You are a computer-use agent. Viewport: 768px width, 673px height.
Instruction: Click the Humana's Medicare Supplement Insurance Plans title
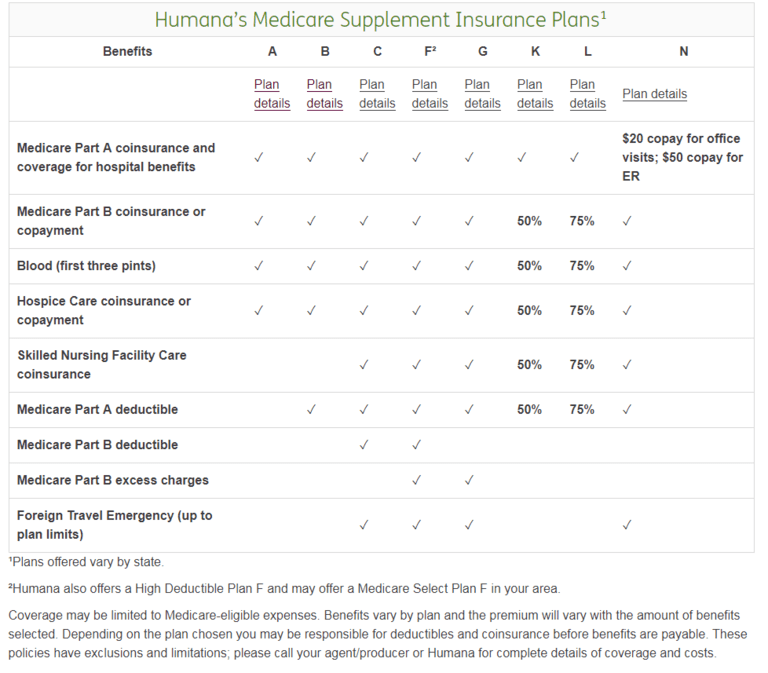point(381,20)
